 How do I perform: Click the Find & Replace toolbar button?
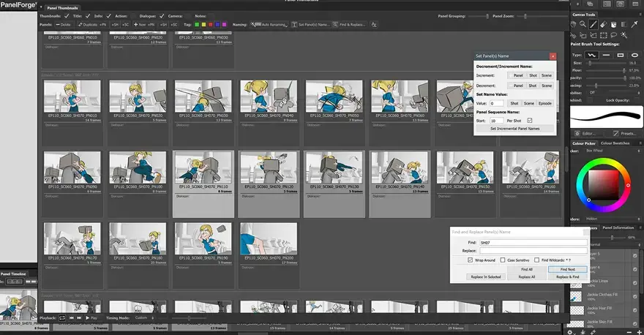(349, 25)
